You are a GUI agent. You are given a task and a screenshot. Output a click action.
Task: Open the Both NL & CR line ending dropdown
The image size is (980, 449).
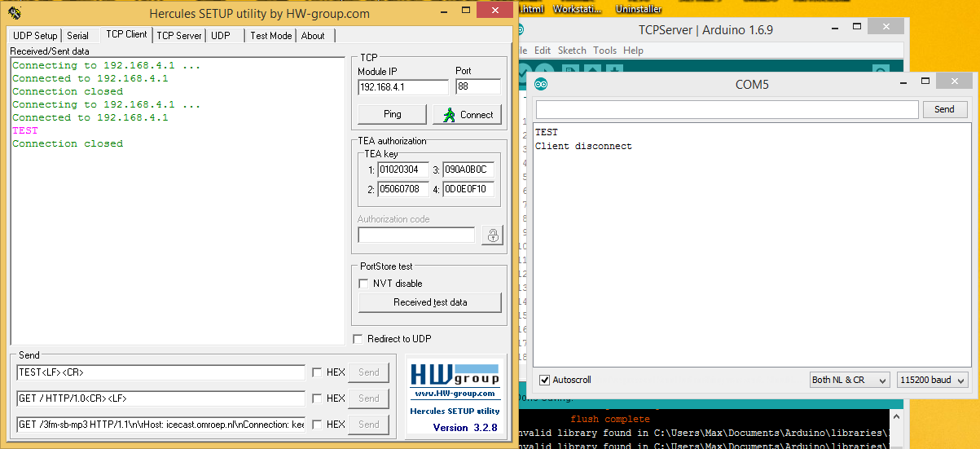tap(849, 380)
